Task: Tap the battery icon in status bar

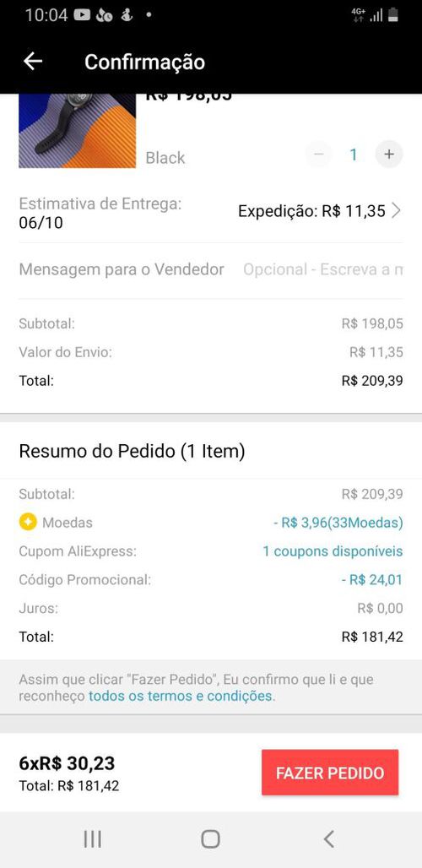Action: 392,15
